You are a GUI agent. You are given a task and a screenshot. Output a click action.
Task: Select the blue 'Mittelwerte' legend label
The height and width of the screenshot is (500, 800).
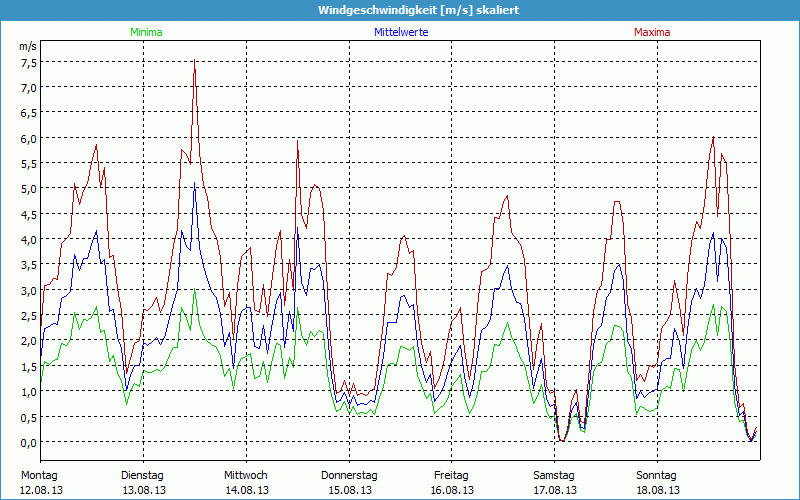[401, 32]
